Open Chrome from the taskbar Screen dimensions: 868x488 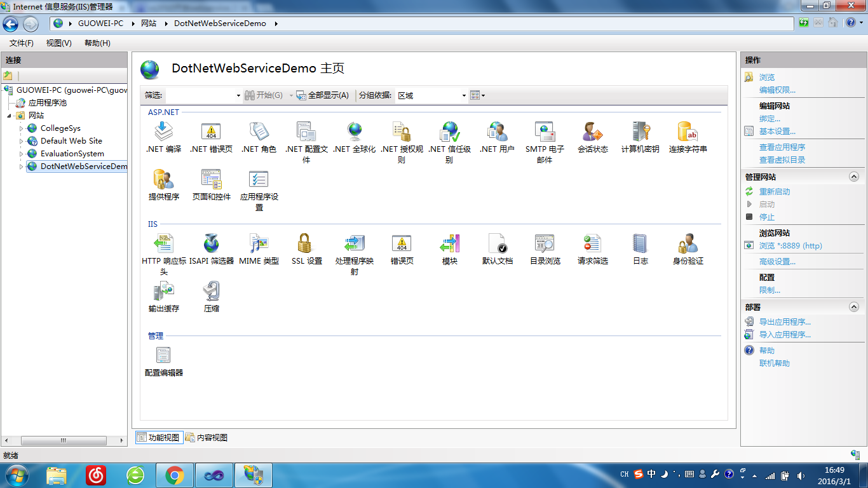(x=174, y=475)
